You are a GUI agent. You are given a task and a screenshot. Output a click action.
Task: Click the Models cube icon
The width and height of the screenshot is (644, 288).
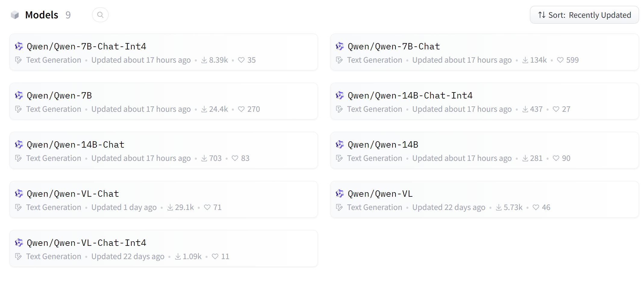15,15
